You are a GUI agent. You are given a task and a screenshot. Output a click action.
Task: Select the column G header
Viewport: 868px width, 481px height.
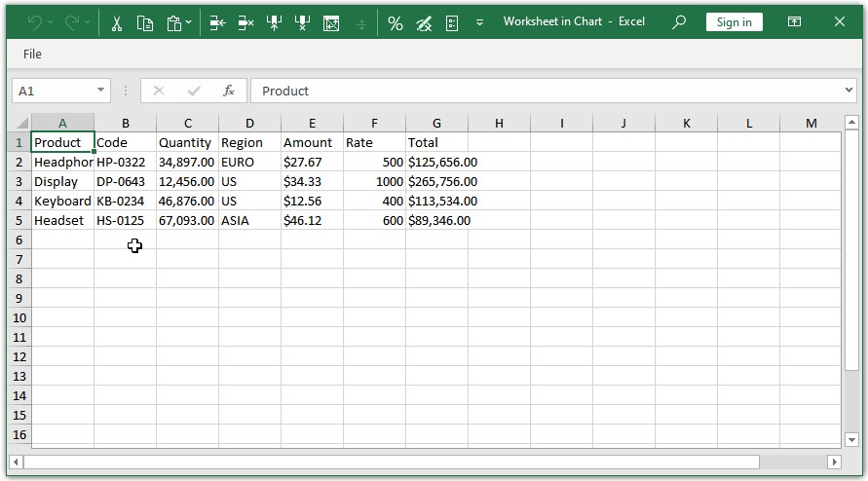tap(436, 123)
